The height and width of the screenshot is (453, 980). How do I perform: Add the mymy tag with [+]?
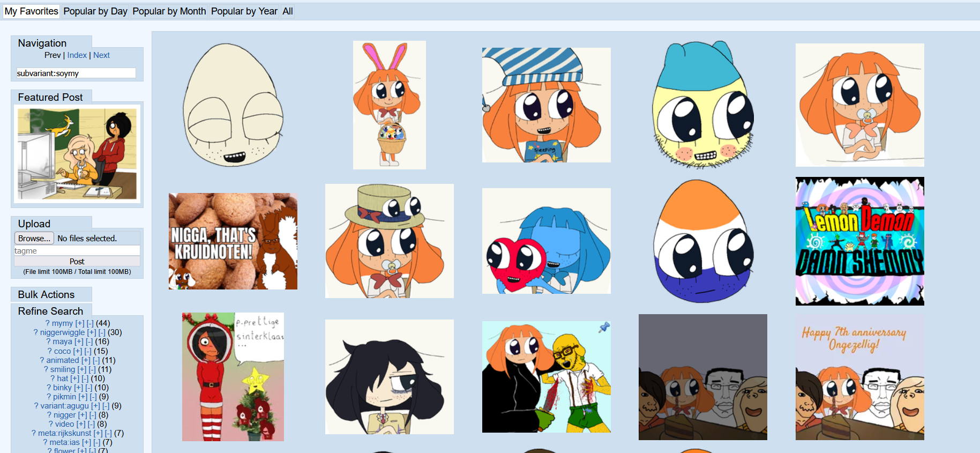[80, 323]
